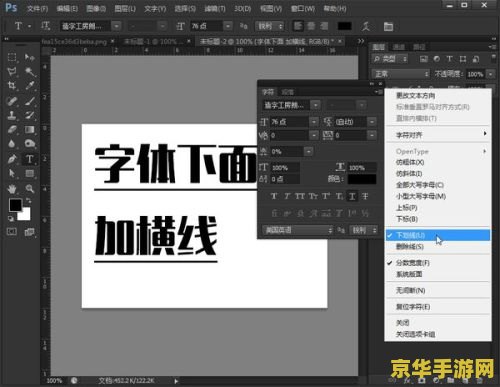Select the History Brush tool
The image size is (500, 387).
point(29,115)
